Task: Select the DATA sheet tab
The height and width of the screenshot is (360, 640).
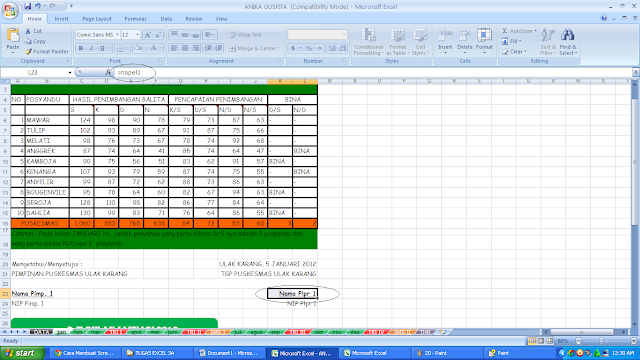Action: click(x=41, y=332)
